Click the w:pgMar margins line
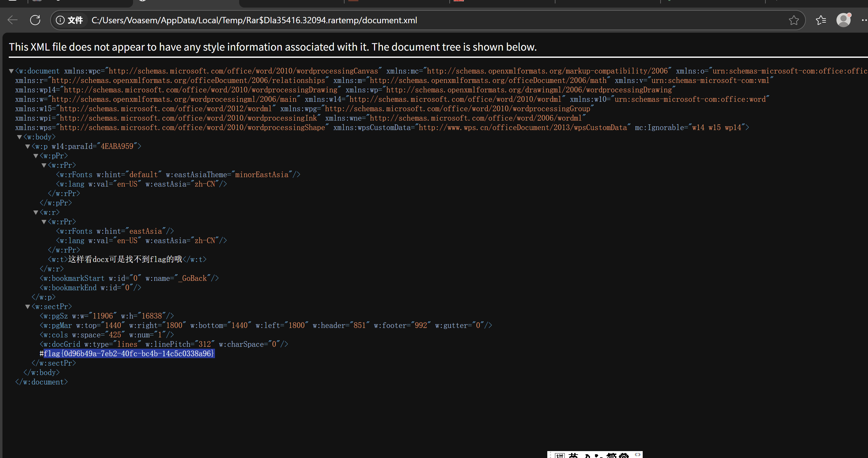This screenshot has height=458, width=868. (x=265, y=325)
